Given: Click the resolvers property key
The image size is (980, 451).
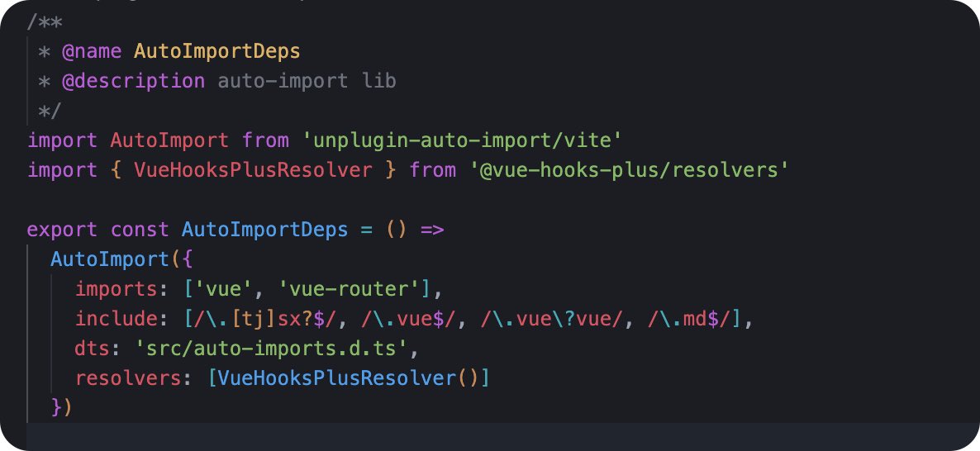Looking at the screenshot, I should pyautogui.click(x=128, y=378).
